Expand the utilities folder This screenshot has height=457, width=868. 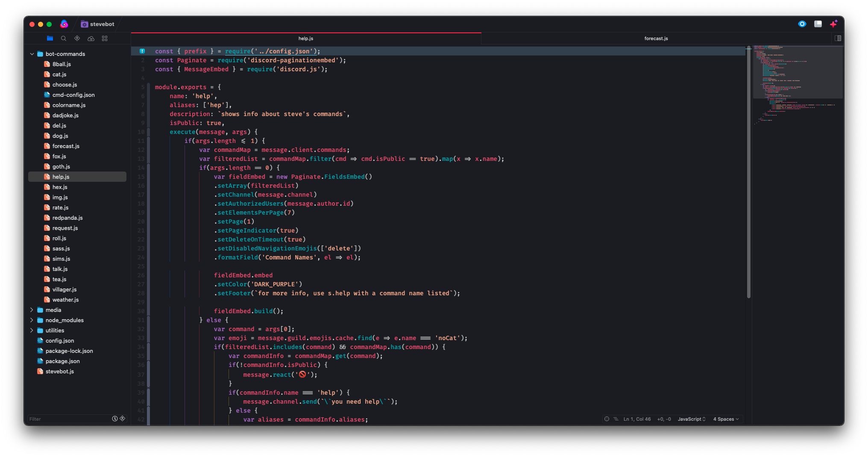[32, 330]
